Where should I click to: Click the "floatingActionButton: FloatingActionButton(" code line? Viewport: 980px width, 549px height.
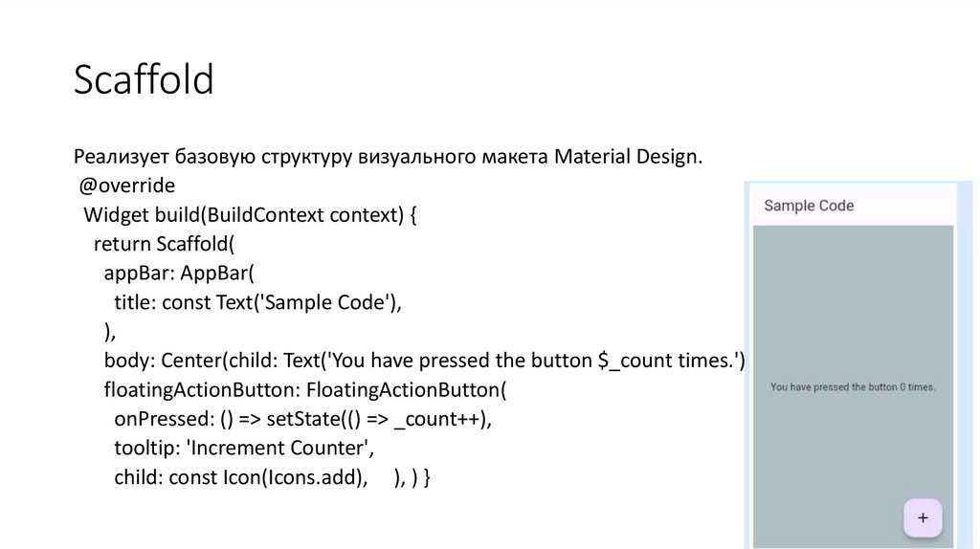(x=304, y=389)
